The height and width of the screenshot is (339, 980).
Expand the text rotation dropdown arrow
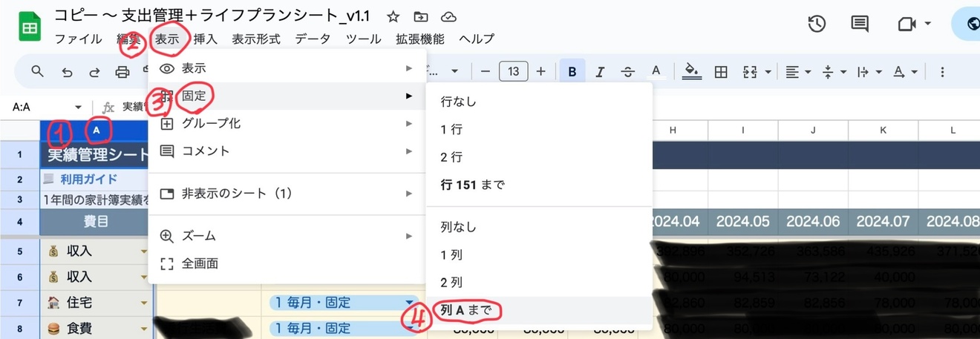click(x=915, y=72)
